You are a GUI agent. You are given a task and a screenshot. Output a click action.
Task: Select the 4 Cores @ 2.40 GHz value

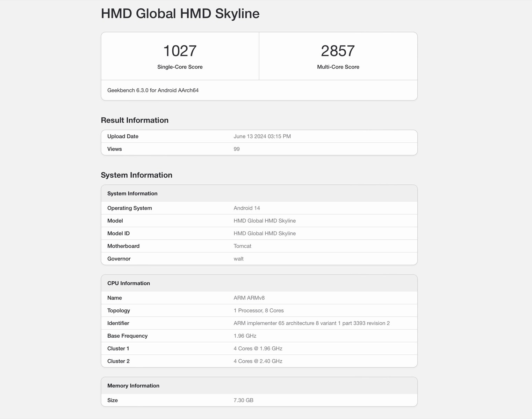point(258,361)
